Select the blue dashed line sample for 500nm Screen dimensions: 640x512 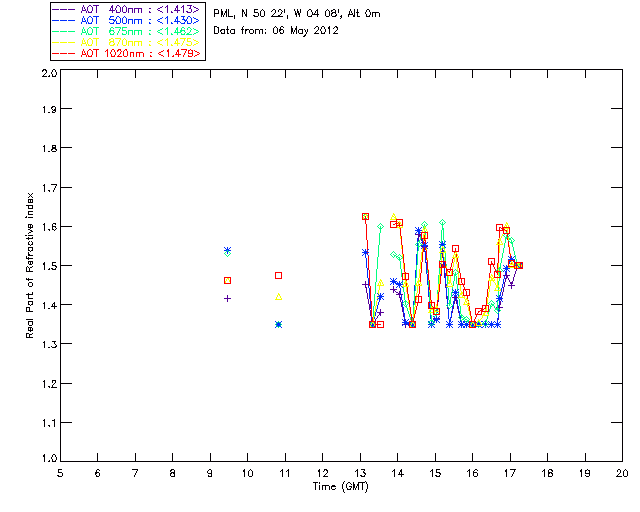(x=64, y=20)
